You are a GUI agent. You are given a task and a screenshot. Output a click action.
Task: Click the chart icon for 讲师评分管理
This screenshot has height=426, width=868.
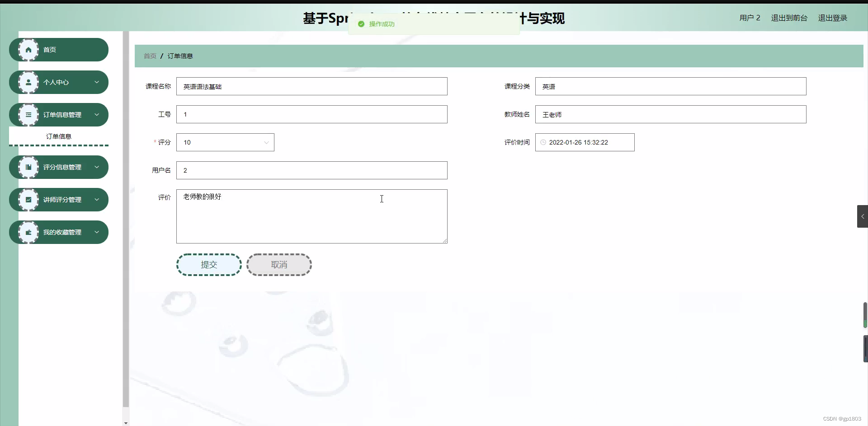pos(28,200)
